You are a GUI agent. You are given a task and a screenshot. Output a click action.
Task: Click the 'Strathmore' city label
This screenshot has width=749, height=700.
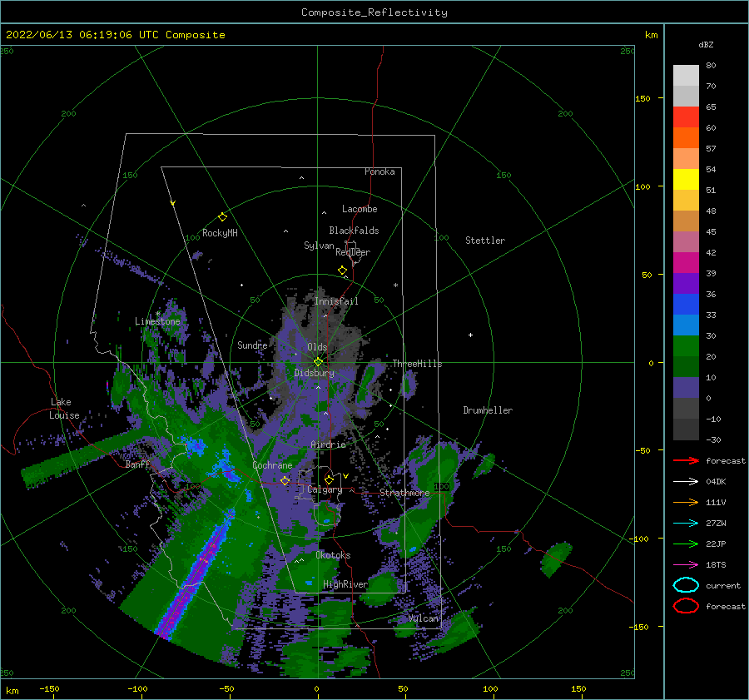pyautogui.click(x=404, y=493)
